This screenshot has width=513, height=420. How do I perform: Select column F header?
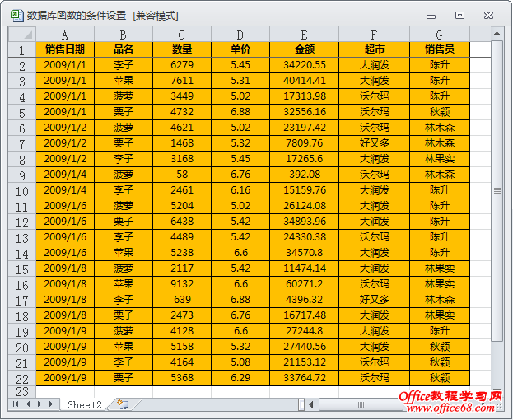point(375,35)
